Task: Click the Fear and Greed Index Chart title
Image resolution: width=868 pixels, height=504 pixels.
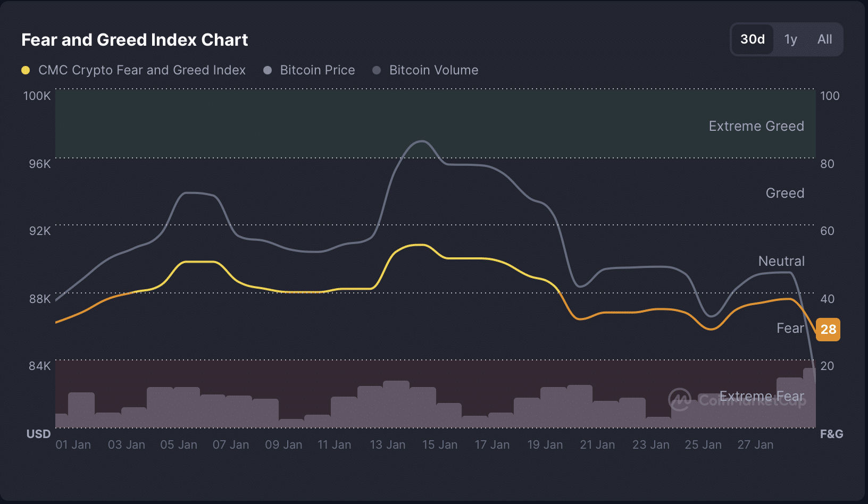Action: [135, 40]
